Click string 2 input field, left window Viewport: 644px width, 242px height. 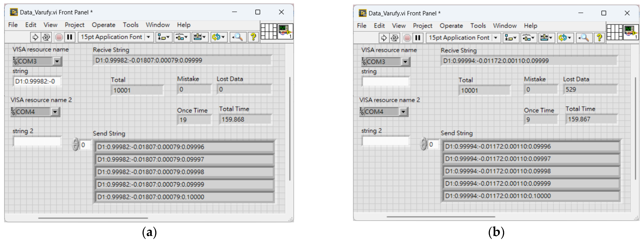tap(37, 141)
